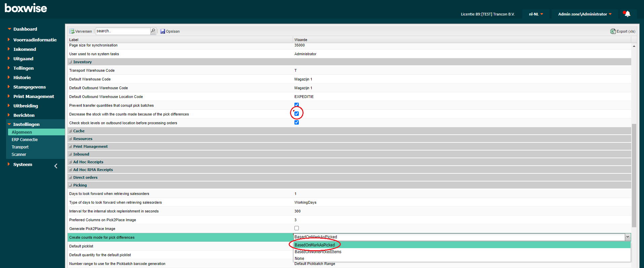Expand the Cache section
This screenshot has width=644, height=268.
pos(70,131)
